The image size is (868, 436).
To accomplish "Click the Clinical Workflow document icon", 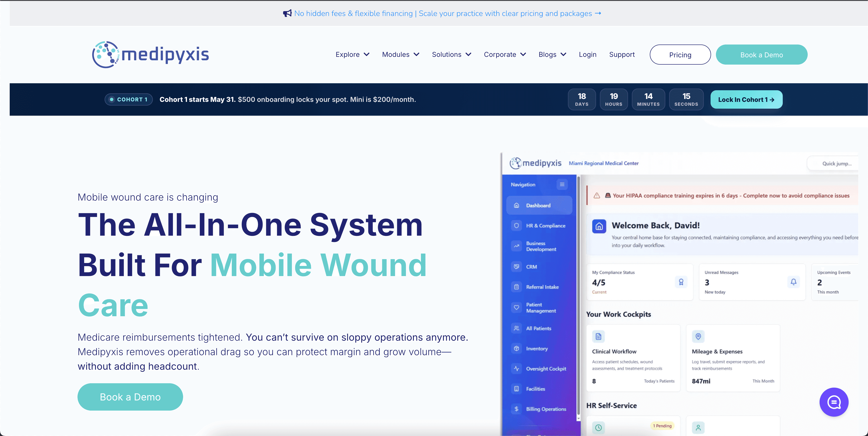I will [x=598, y=336].
